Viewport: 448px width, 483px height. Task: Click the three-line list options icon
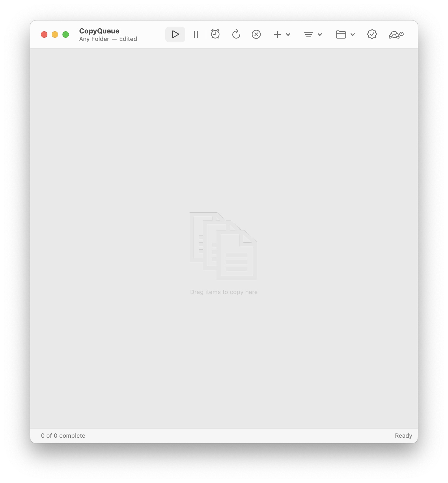point(309,34)
